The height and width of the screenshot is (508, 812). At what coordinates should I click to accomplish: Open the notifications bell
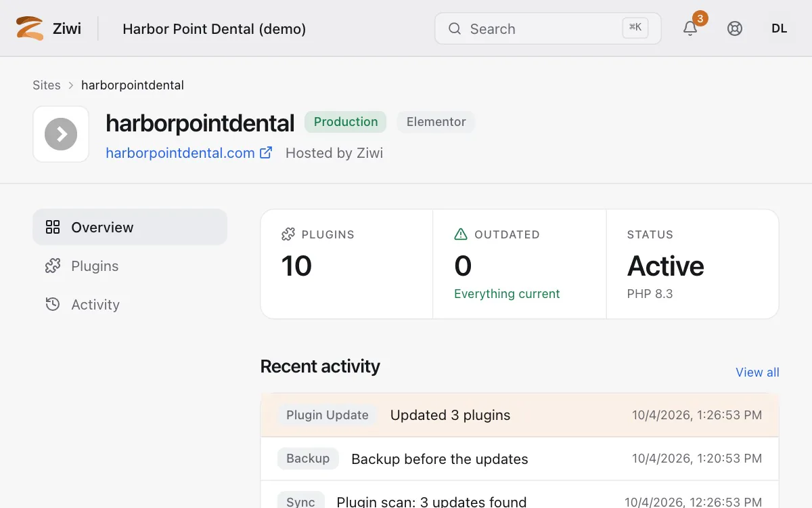click(690, 28)
